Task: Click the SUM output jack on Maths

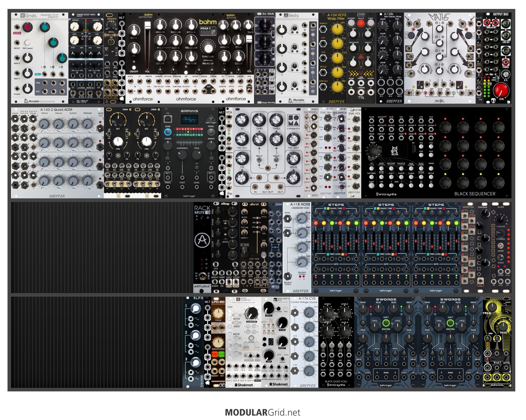Action: [440, 93]
